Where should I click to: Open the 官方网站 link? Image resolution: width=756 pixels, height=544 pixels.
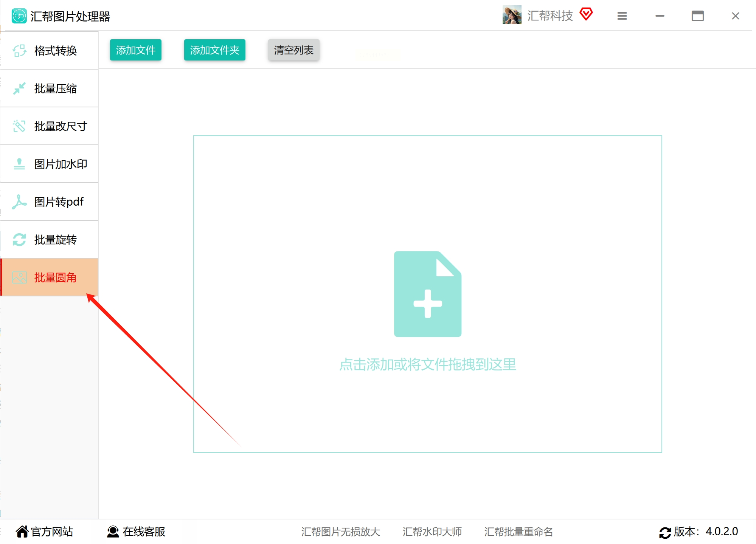[x=45, y=532]
